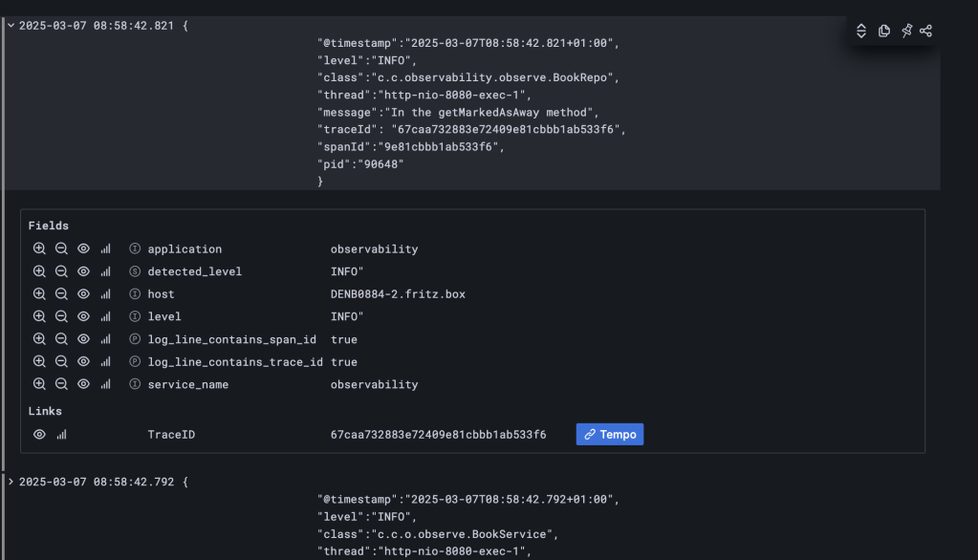Toggle eye icon for the level field

(83, 316)
